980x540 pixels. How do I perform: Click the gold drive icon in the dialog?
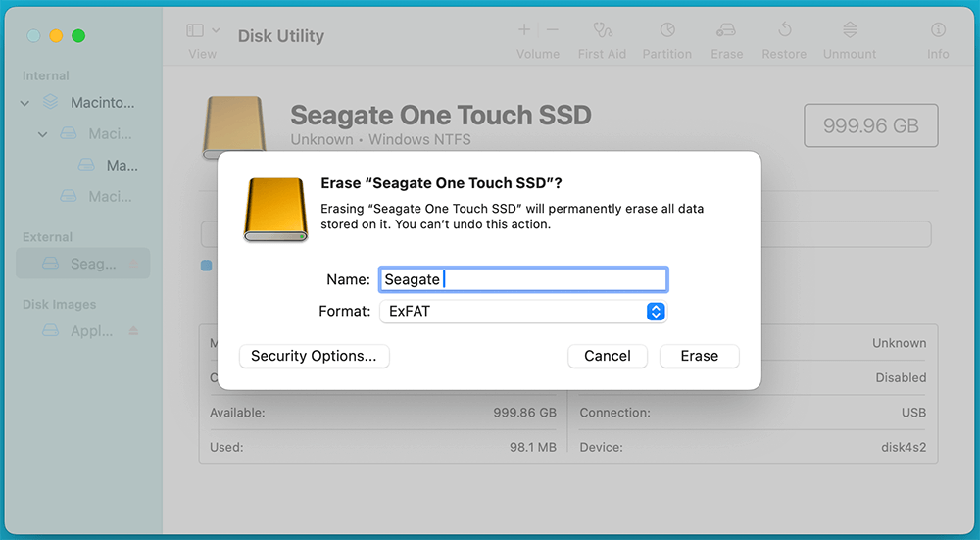point(275,210)
